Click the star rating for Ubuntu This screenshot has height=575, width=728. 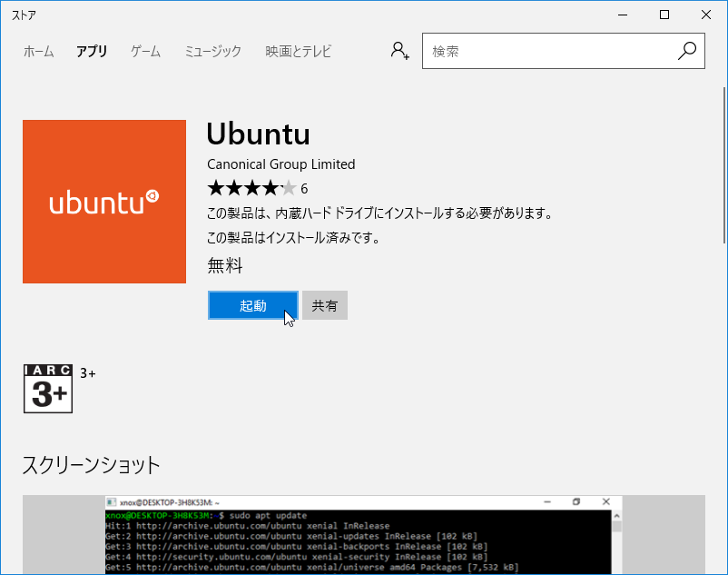click(x=251, y=188)
